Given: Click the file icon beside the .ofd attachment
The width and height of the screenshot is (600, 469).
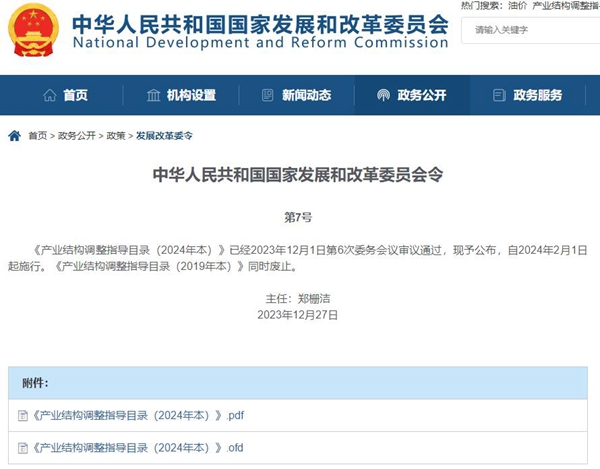Looking at the screenshot, I should pyautogui.click(x=23, y=447).
